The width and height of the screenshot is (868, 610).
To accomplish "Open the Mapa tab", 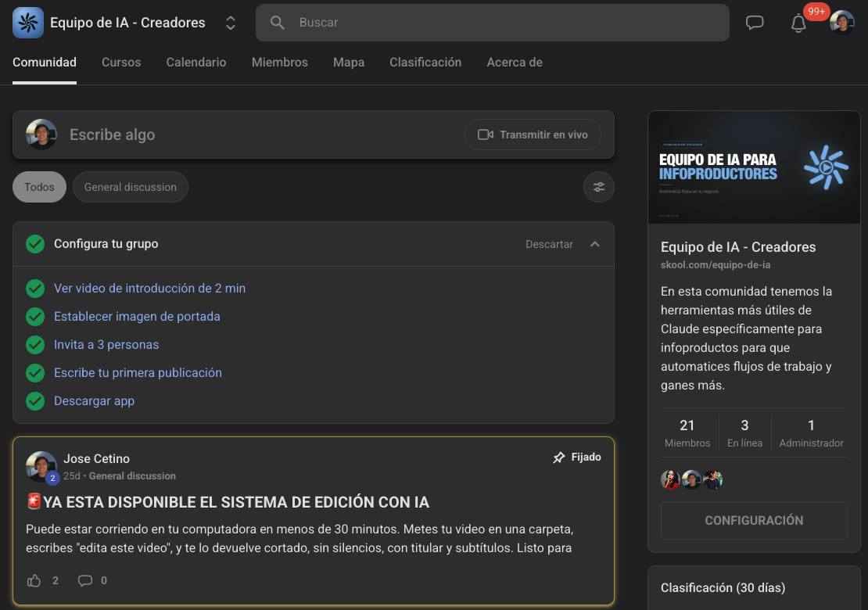I will pyautogui.click(x=349, y=62).
